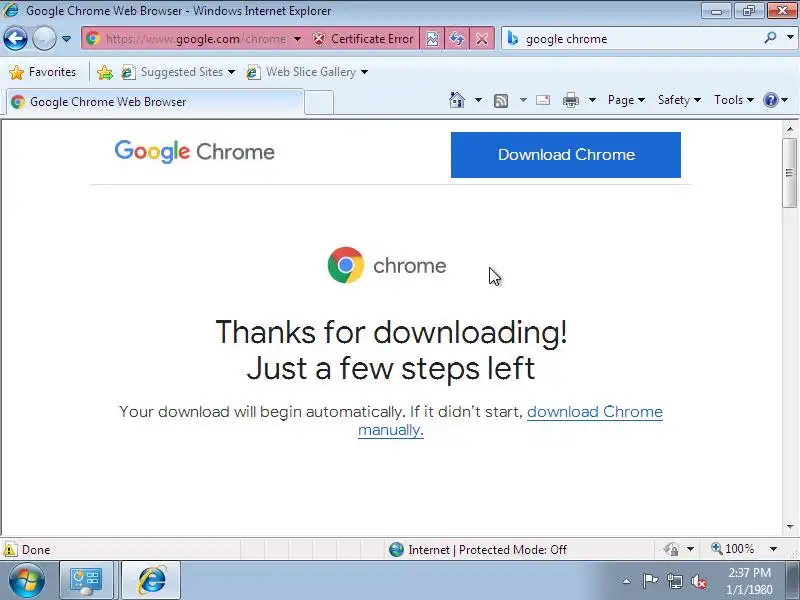Click the status bar privacy lock icon

tap(671, 549)
